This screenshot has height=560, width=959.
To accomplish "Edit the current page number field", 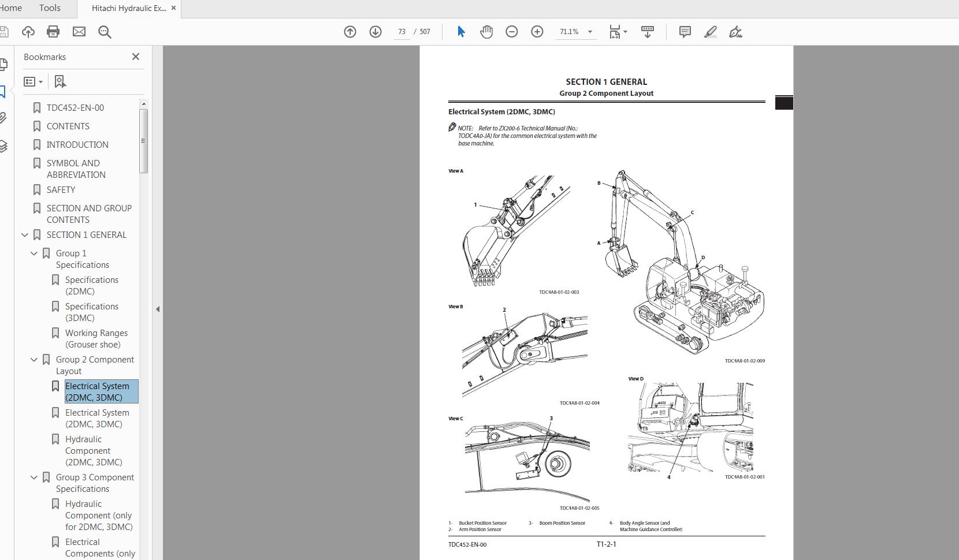I will 402,32.
